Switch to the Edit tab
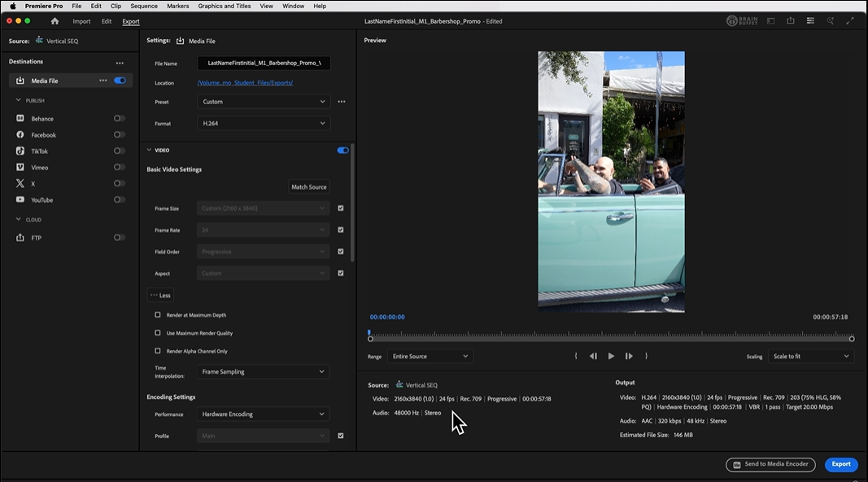 tap(106, 21)
